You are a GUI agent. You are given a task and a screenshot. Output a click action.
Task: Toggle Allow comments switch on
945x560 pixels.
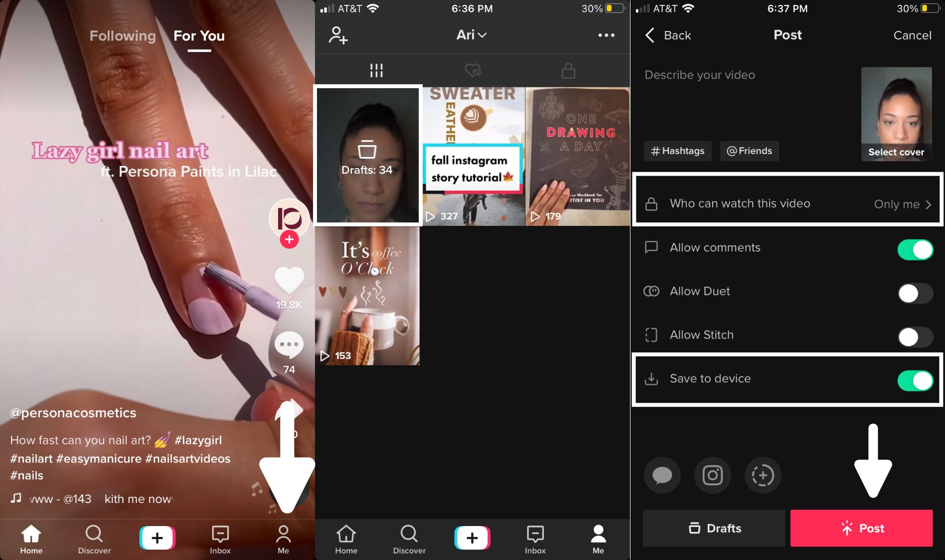(x=914, y=249)
